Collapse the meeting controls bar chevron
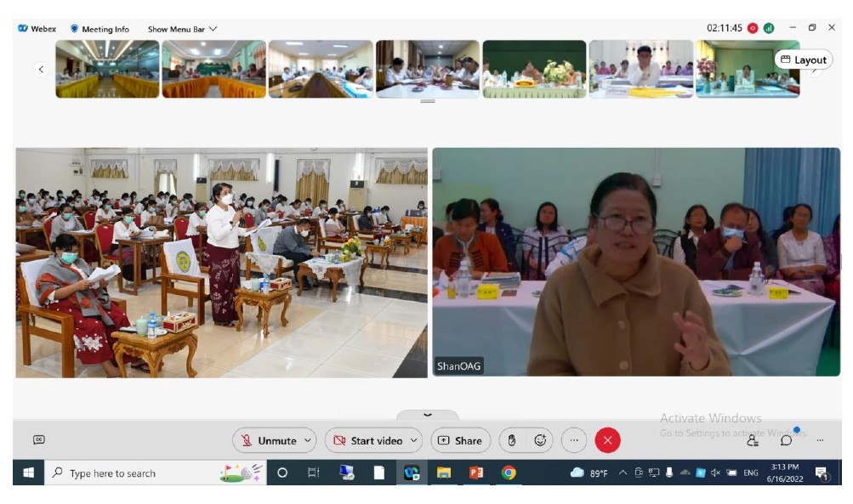Screen dimensions: 853x504 tap(427, 416)
